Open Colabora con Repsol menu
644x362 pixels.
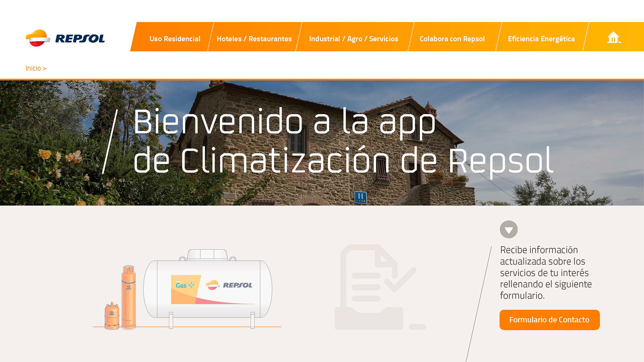[452, 39]
